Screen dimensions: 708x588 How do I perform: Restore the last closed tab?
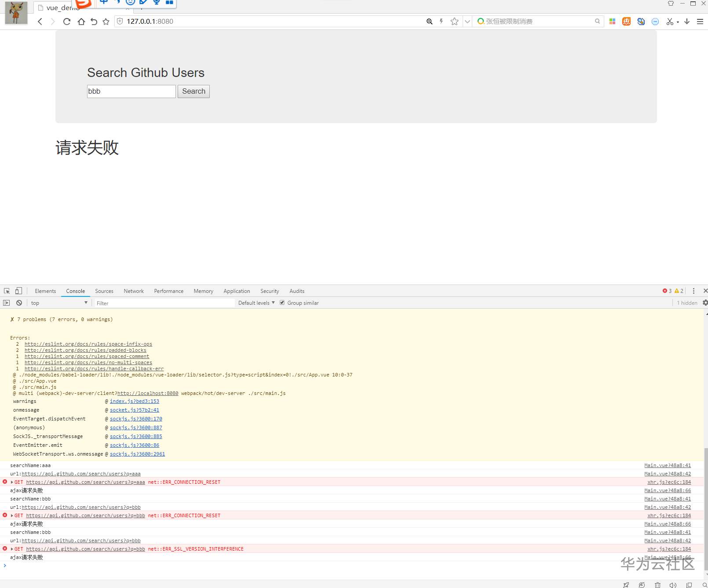pyautogui.click(x=94, y=22)
